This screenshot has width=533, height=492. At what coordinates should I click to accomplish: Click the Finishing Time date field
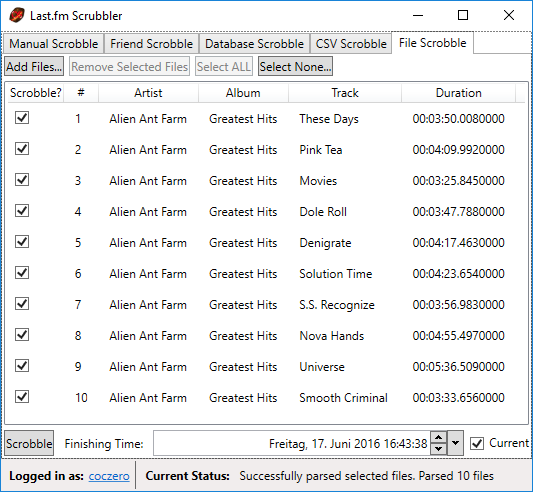(292, 443)
